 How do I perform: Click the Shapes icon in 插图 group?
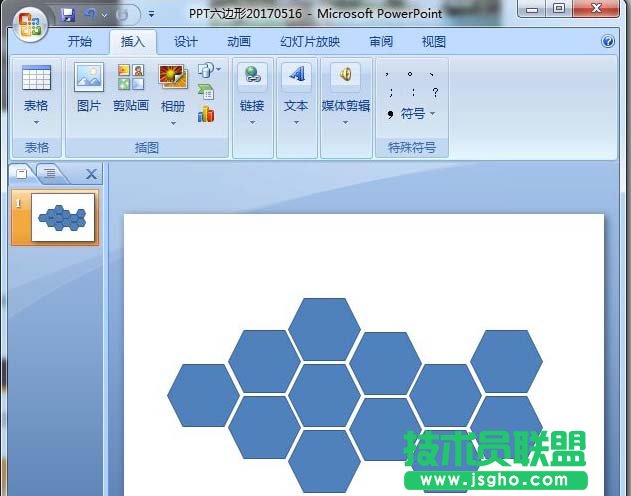tap(206, 70)
